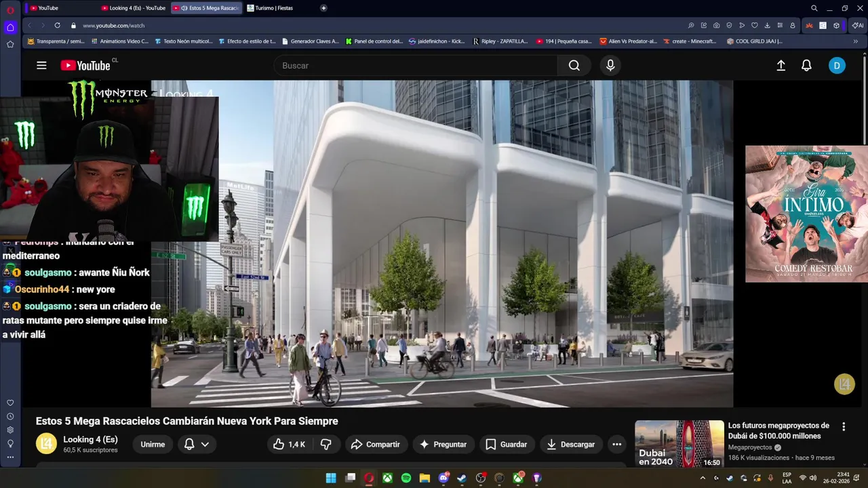The image size is (868, 488).
Task: Open the browser downloads icon
Action: coord(767,25)
